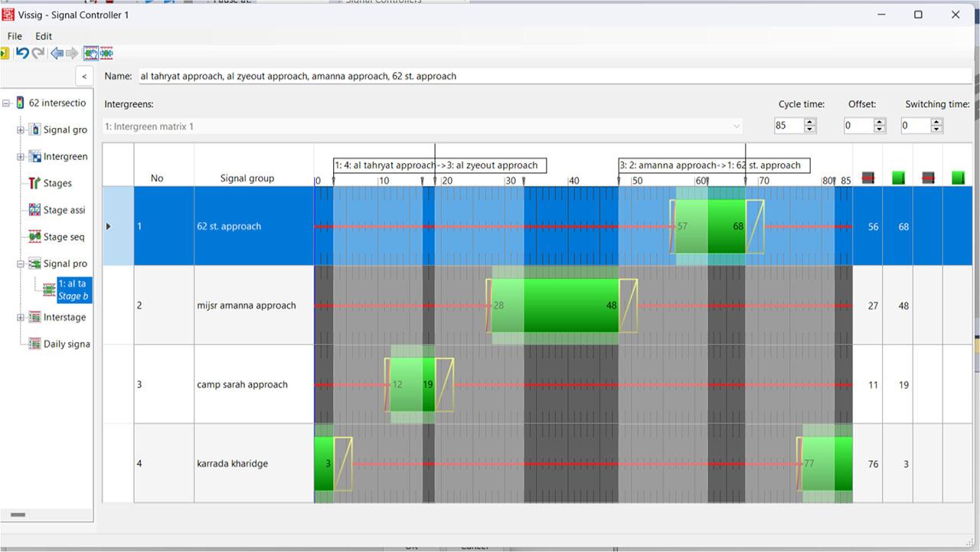Viewport: 980px width, 552px height.
Task: Open the Intergreens matrix dropdown
Action: [x=737, y=126]
